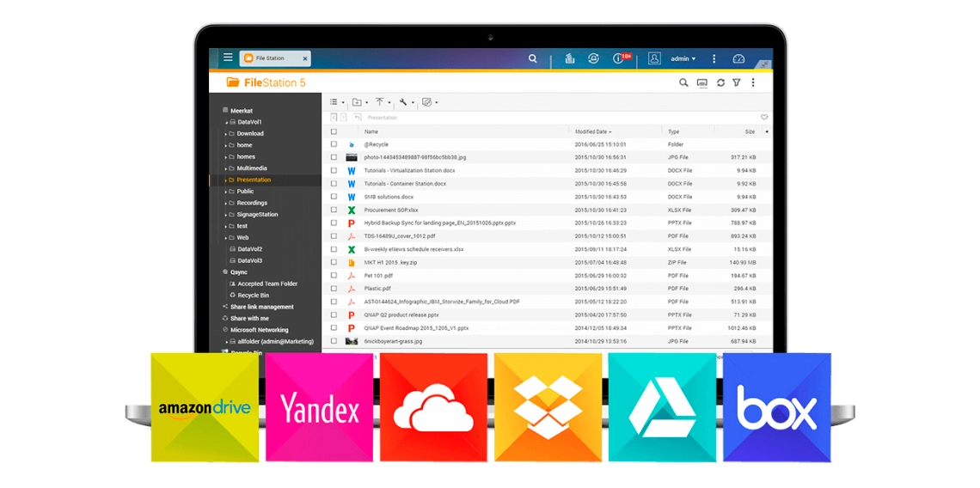Screen dimensions: 980x488
Task: Click File Station search icon
Action: [683, 82]
